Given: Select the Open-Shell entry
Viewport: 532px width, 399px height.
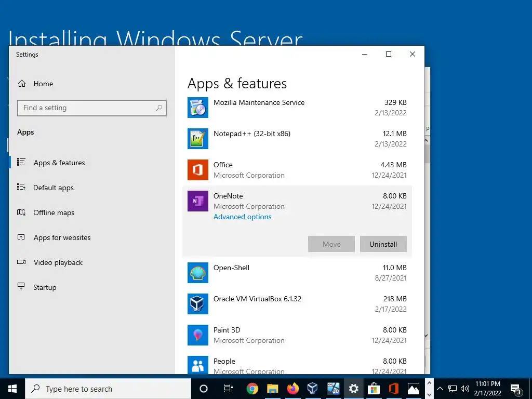Looking at the screenshot, I should coord(297,273).
